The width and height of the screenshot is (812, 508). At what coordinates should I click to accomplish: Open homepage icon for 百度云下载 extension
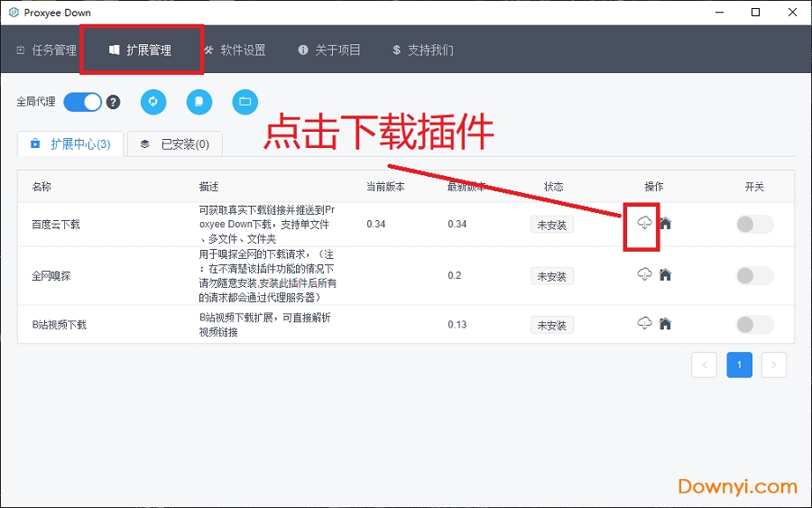(x=665, y=223)
